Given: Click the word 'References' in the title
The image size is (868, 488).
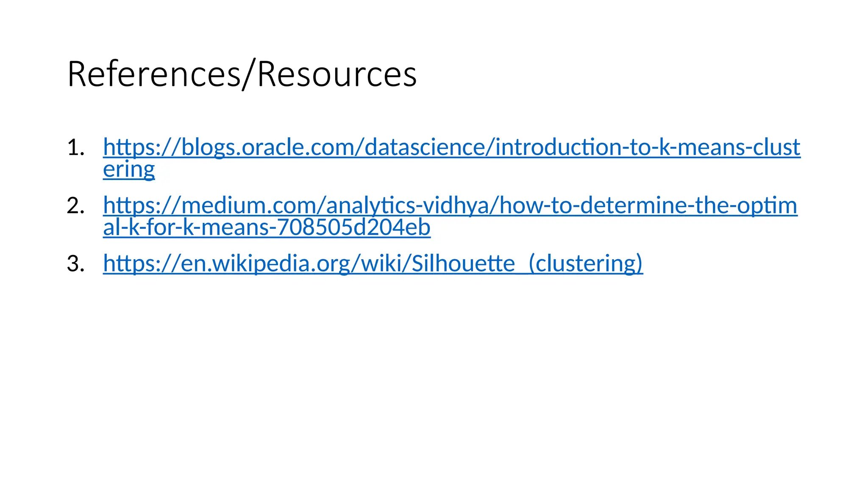Looking at the screenshot, I should (x=153, y=74).
